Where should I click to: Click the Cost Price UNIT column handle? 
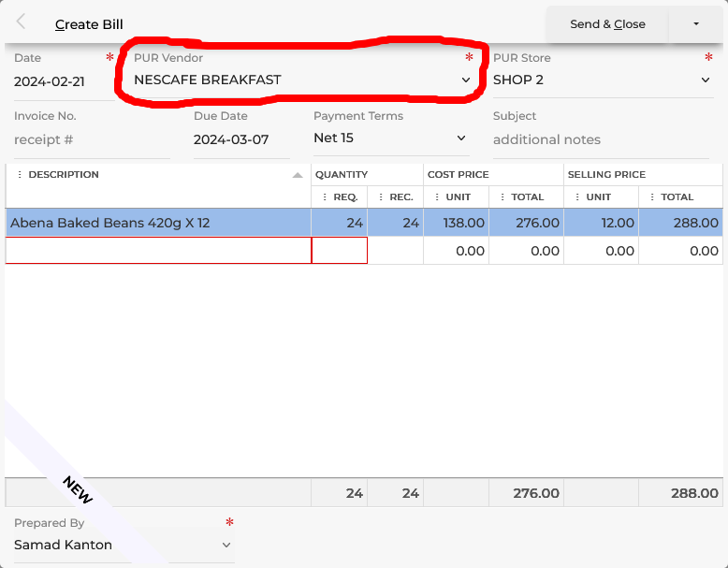pyautogui.click(x=437, y=197)
